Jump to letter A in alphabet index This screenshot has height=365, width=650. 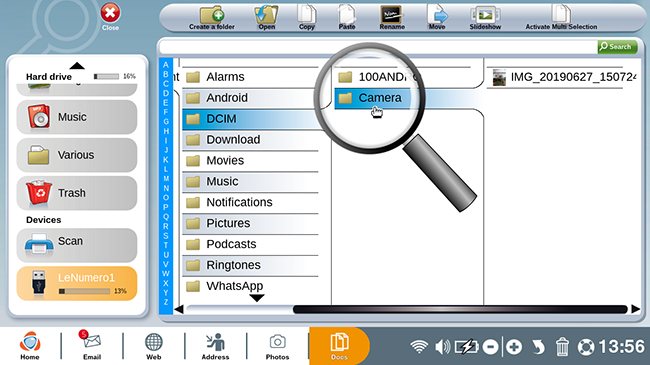pos(166,65)
